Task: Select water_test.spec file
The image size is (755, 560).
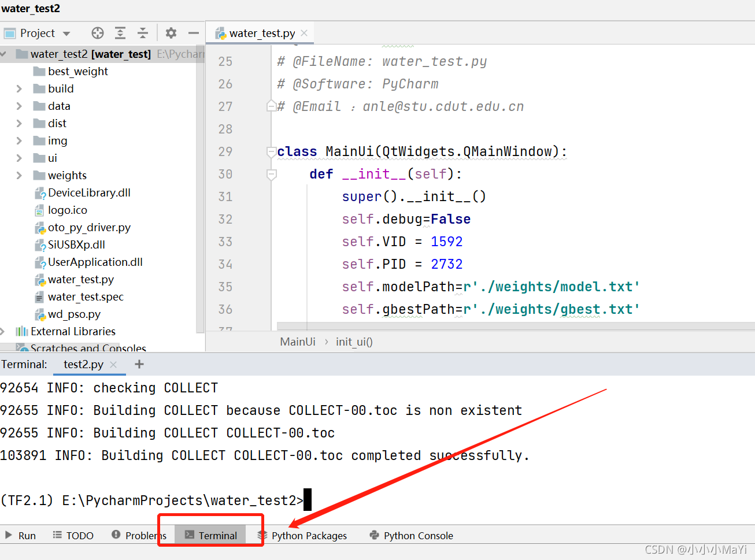Action: tap(86, 296)
